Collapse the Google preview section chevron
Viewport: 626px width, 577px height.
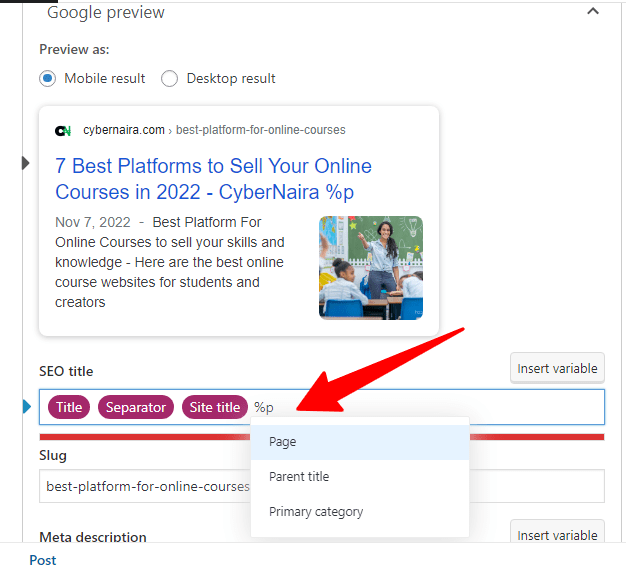pos(593,11)
